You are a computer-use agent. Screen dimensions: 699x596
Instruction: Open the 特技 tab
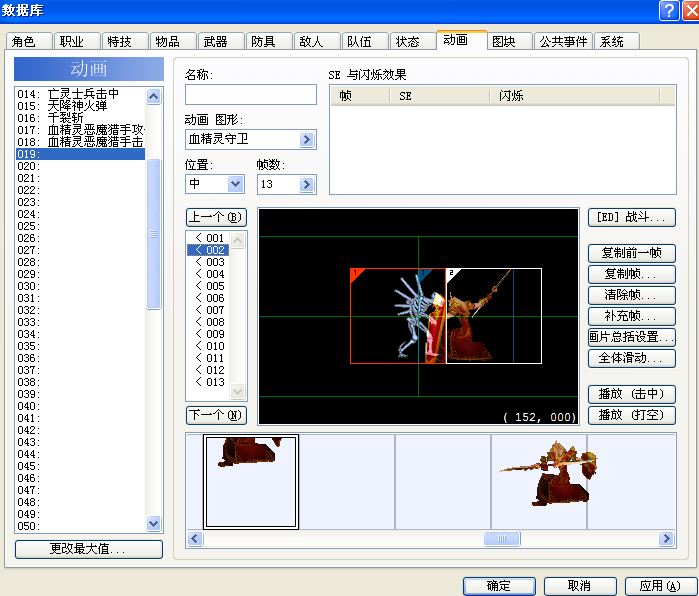pos(125,41)
